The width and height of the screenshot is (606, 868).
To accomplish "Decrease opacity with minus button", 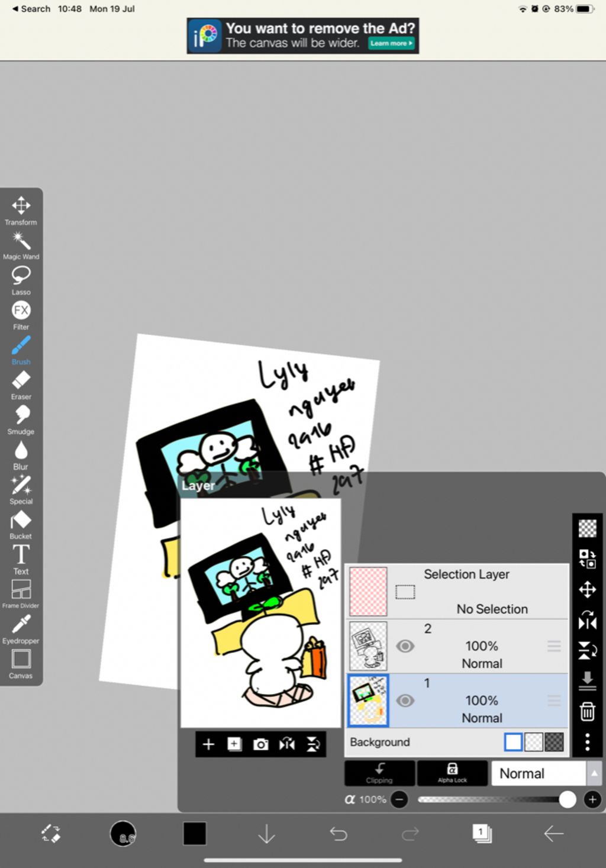I will pyautogui.click(x=399, y=800).
